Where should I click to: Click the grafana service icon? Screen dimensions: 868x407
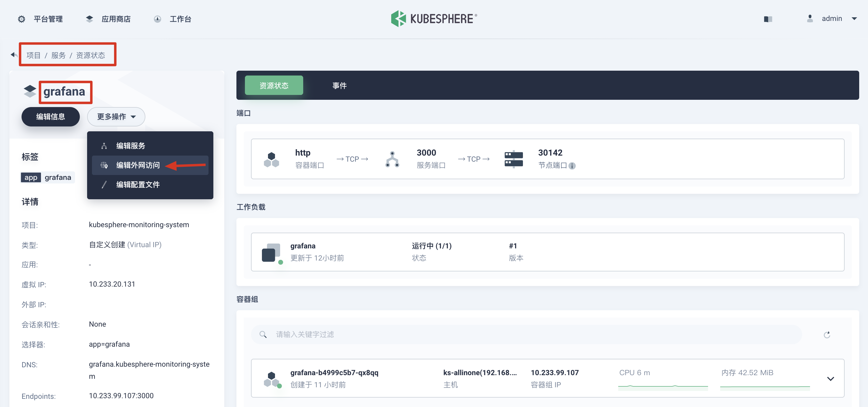[x=30, y=91]
